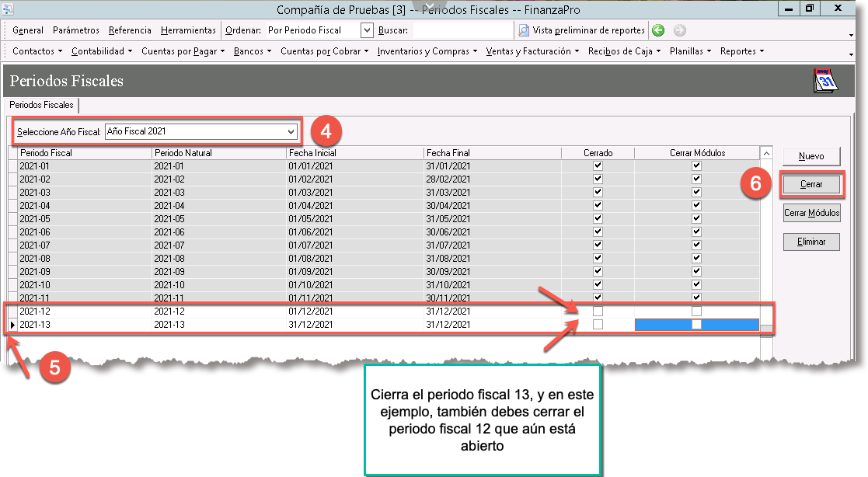Click the FinanzaPro app icon in title bar

click(x=7, y=9)
